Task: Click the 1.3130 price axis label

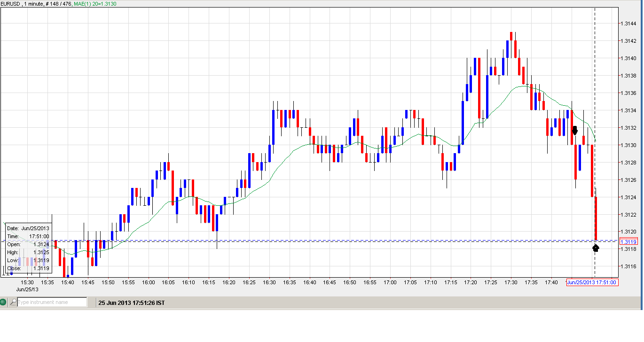Action: pyautogui.click(x=628, y=145)
